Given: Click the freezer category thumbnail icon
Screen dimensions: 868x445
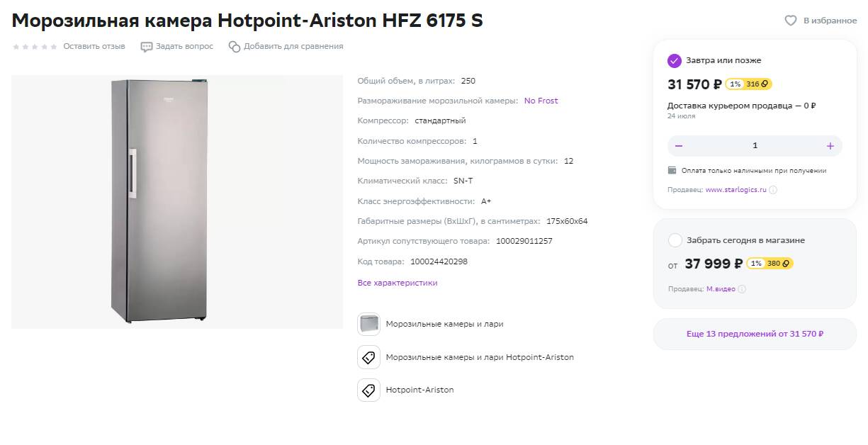Looking at the screenshot, I should click(368, 325).
